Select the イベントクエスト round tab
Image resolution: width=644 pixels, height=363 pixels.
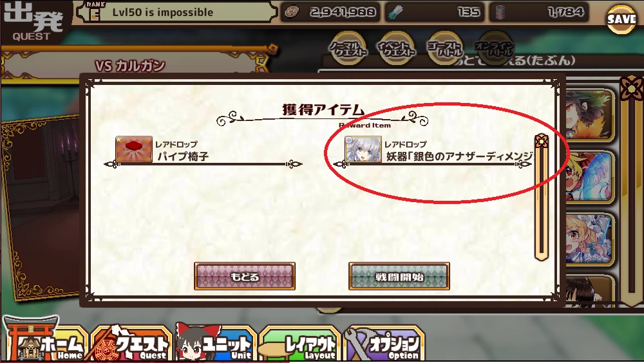(x=397, y=48)
